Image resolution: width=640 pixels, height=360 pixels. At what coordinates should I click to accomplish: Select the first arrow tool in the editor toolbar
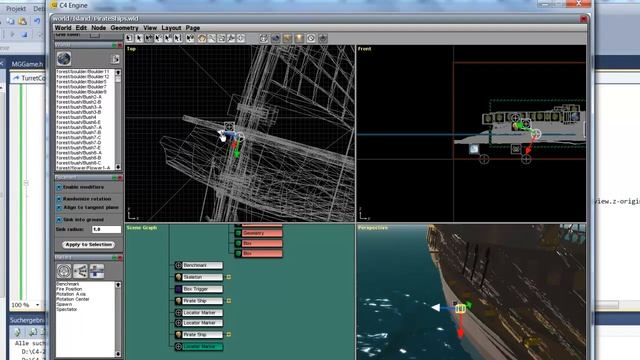click(129, 38)
